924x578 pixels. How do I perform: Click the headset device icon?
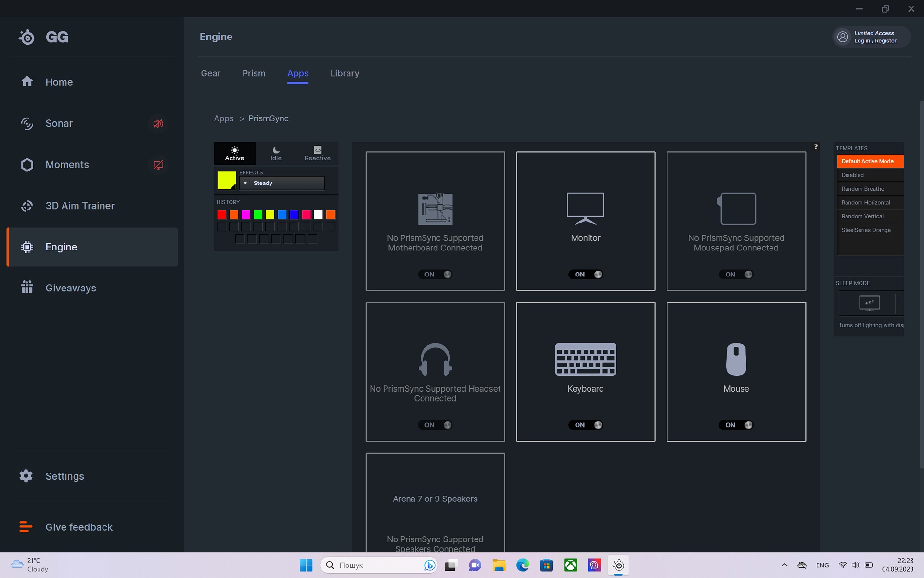tap(435, 359)
